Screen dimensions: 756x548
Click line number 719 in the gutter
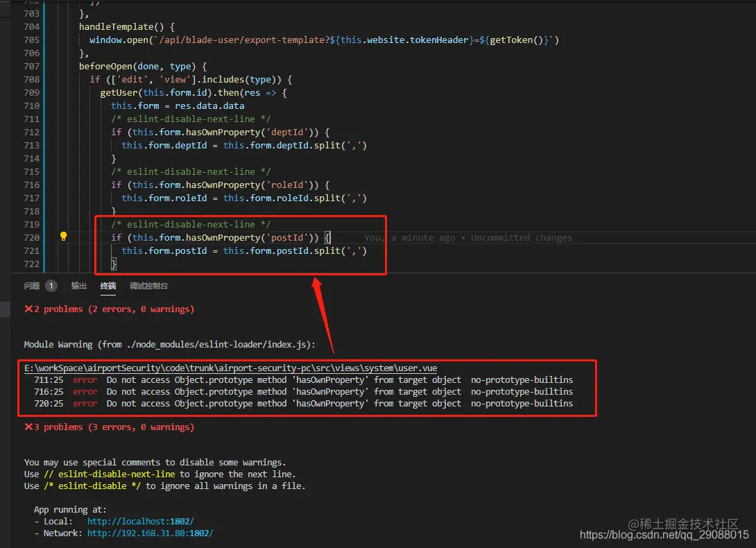coord(31,224)
